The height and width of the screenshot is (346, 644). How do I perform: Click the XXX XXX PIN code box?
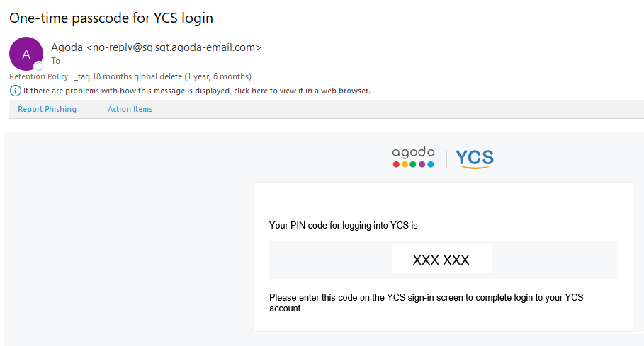(441, 259)
